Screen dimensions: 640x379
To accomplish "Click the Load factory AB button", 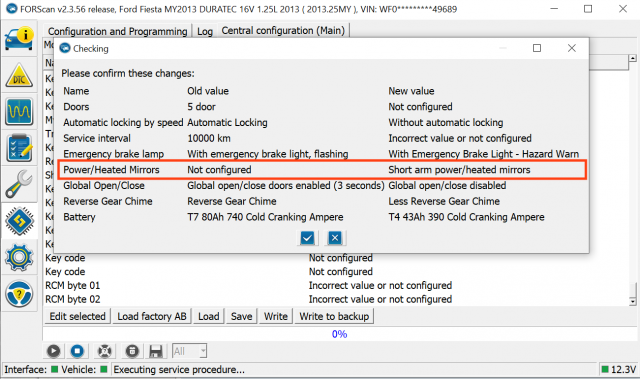I will click(x=152, y=316).
